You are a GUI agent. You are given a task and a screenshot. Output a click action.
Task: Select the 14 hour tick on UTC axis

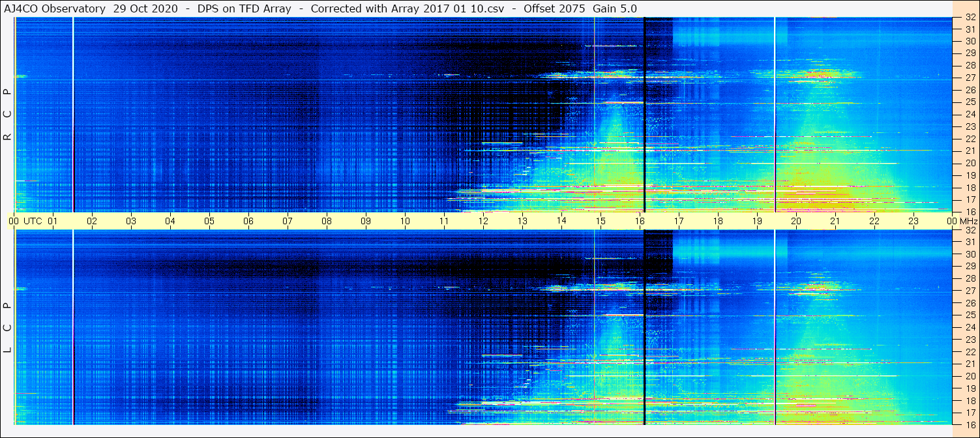[x=561, y=221]
